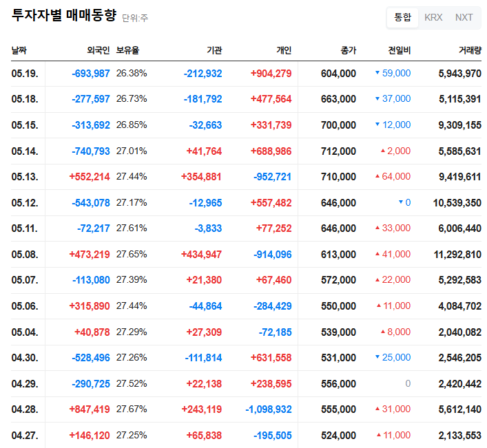Select date cell 05.11.
This screenshot has width=487, height=448.
pos(25,228)
